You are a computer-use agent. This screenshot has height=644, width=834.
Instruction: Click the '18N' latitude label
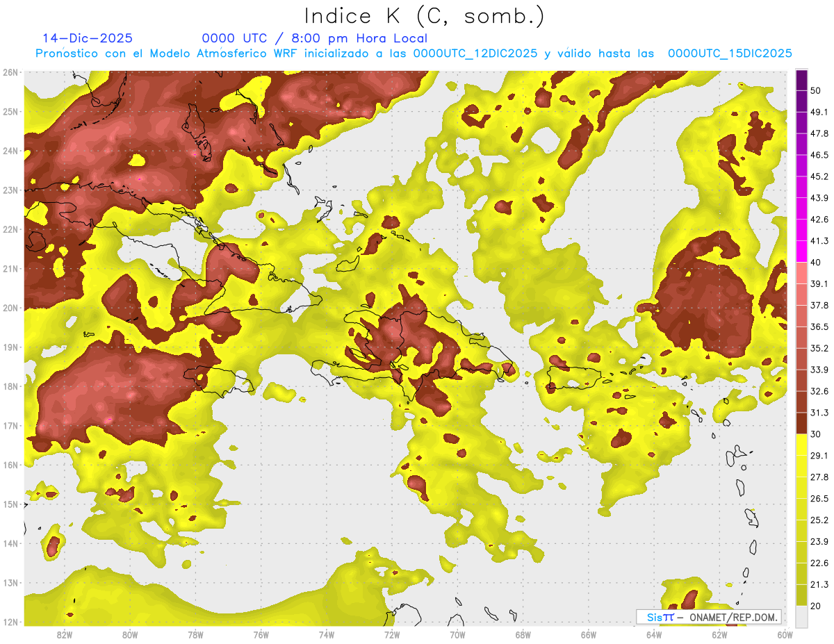pos(10,386)
